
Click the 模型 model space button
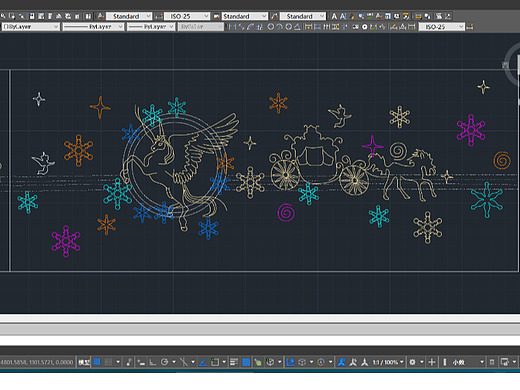(83, 362)
